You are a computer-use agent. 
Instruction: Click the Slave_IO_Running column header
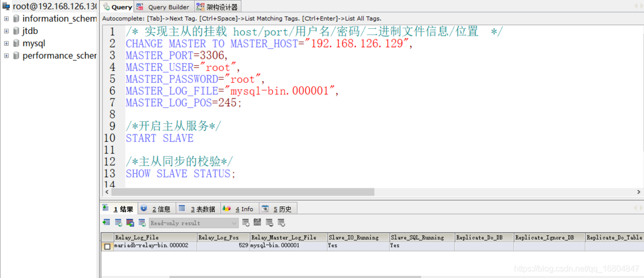[358, 238]
